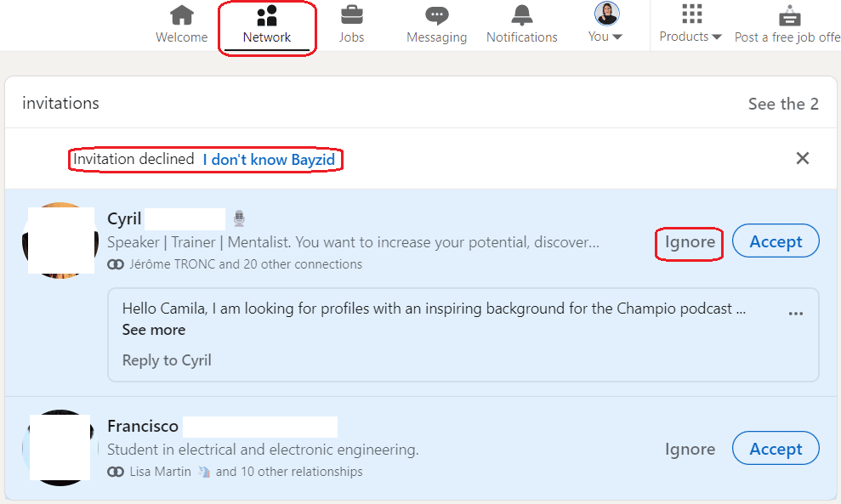Click Reply to Cyril field
Viewport: 841px width, 504px height.
(167, 360)
